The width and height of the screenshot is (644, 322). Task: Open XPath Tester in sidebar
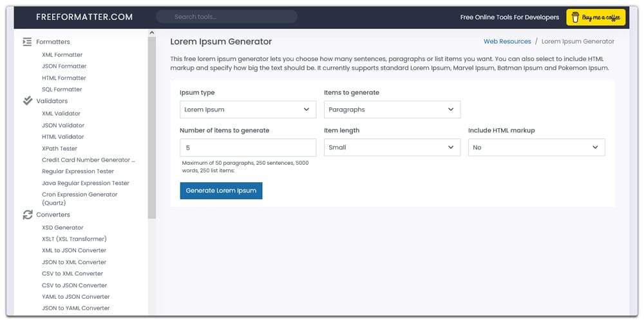(59, 148)
